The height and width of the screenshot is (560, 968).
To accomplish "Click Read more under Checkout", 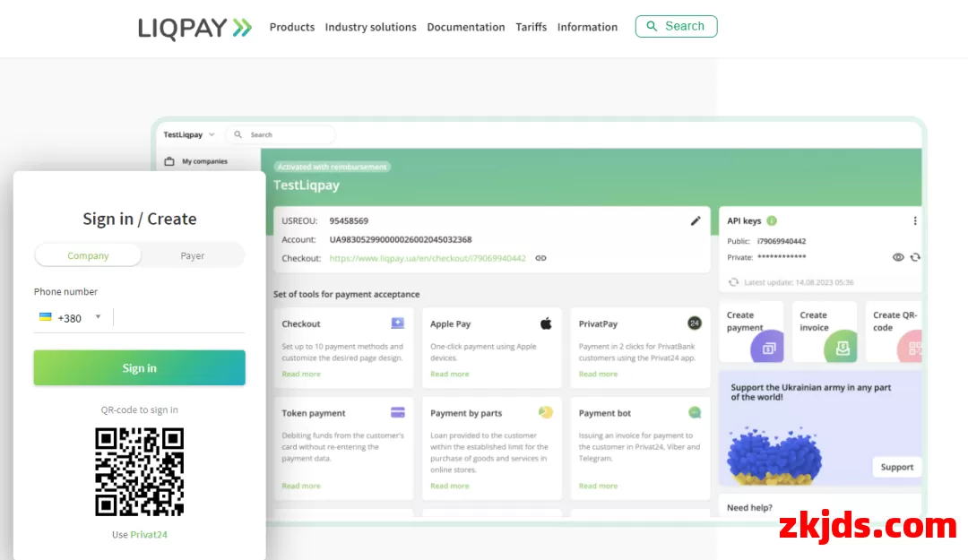I will click(x=301, y=375).
